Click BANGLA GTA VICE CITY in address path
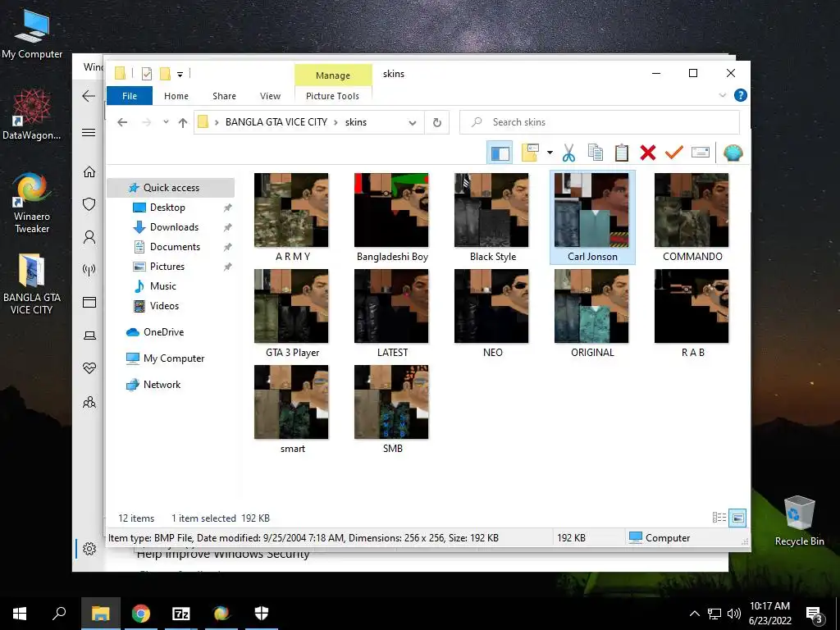Image resolution: width=840 pixels, height=630 pixels. tap(276, 122)
